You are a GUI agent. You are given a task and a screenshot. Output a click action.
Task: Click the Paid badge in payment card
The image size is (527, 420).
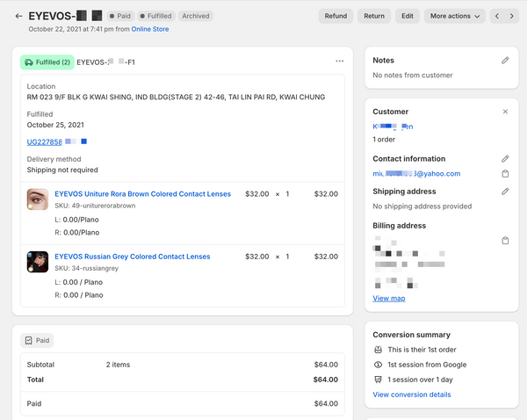pos(37,340)
